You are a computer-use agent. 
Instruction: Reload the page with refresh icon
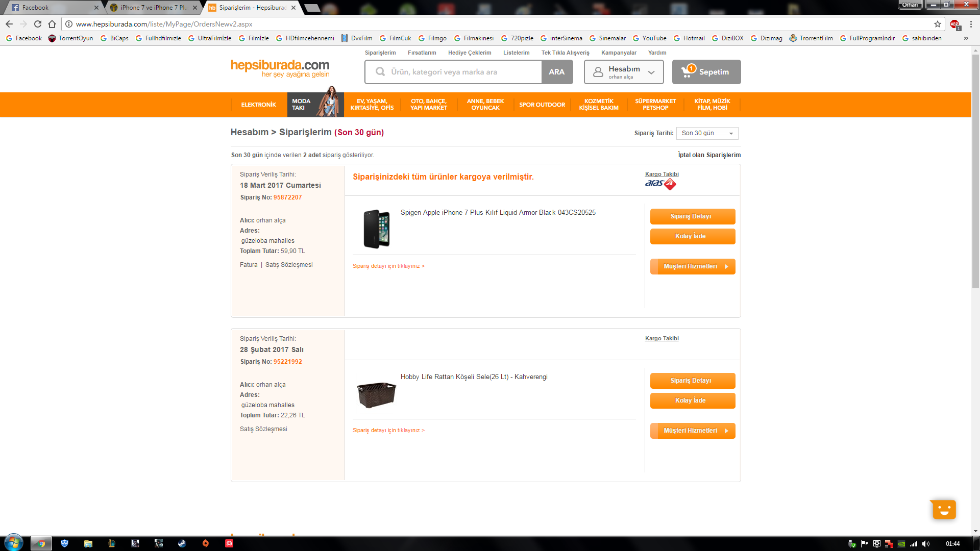[x=38, y=24]
